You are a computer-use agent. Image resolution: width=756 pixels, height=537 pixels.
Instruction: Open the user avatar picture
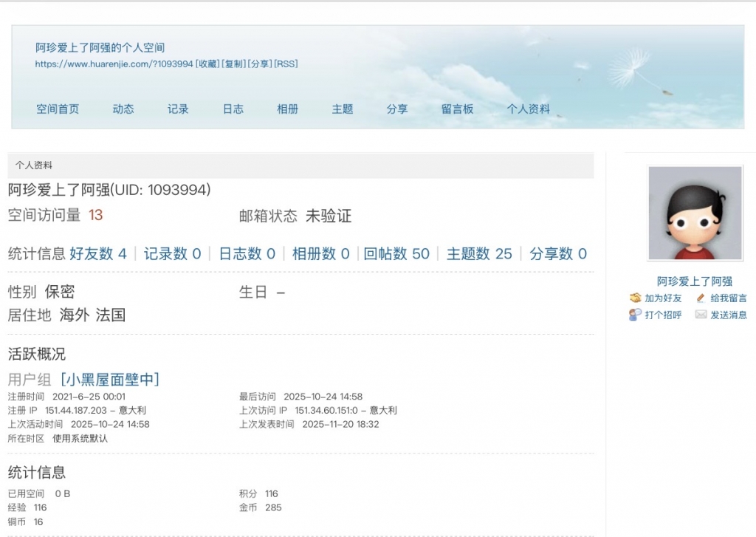(x=695, y=213)
